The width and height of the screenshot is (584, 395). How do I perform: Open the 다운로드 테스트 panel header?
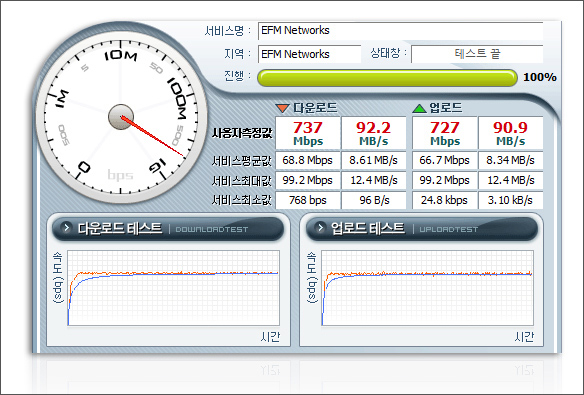coord(168,228)
